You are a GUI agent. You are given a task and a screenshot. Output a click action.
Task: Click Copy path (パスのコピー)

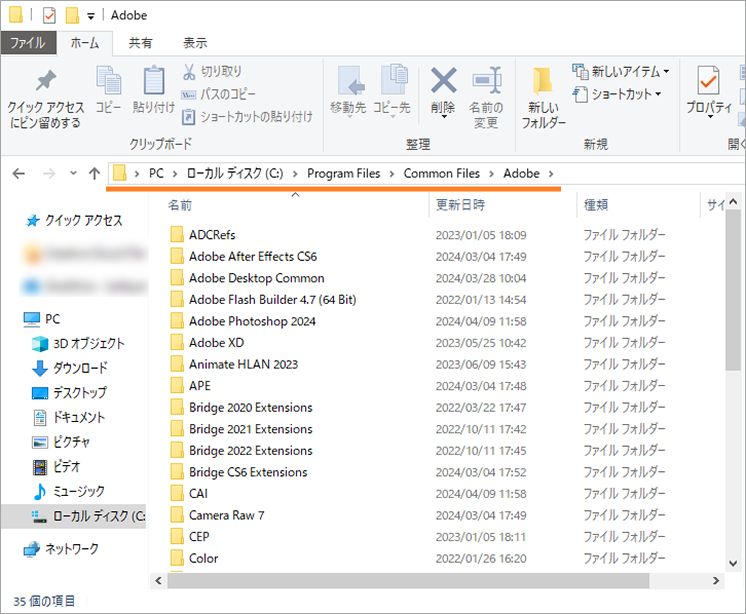(x=218, y=94)
